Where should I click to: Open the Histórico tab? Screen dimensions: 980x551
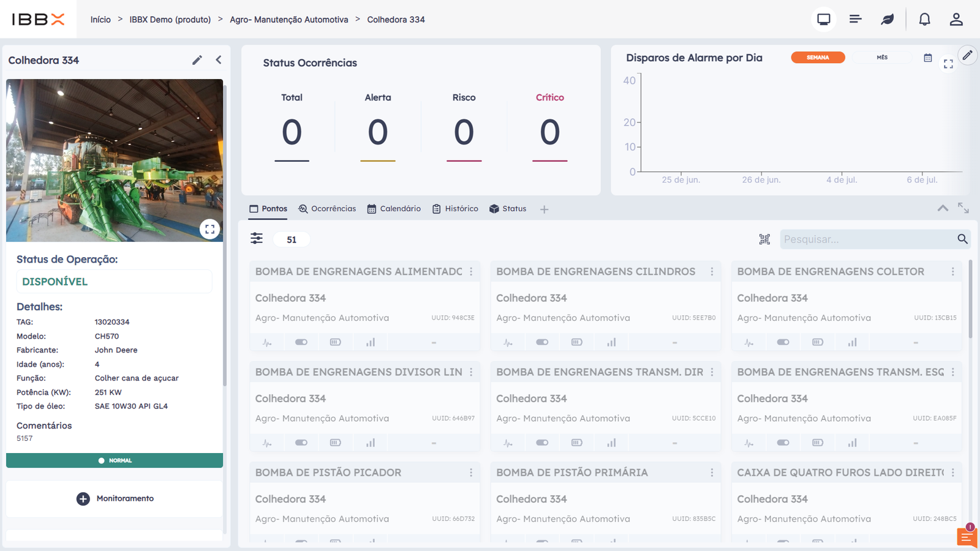click(455, 209)
